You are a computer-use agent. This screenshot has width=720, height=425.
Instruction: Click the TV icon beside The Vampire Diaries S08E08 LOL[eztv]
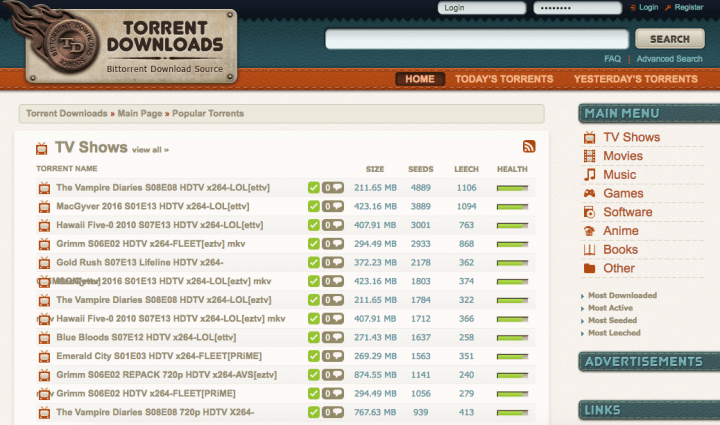pyautogui.click(x=45, y=300)
